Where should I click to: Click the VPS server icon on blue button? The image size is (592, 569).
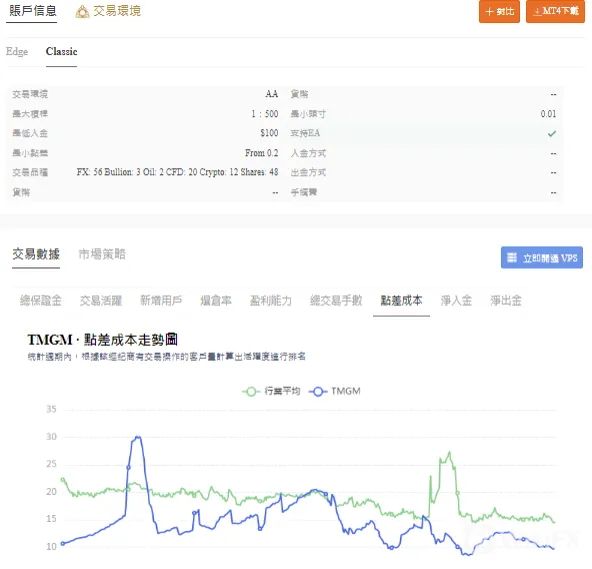tap(512, 258)
